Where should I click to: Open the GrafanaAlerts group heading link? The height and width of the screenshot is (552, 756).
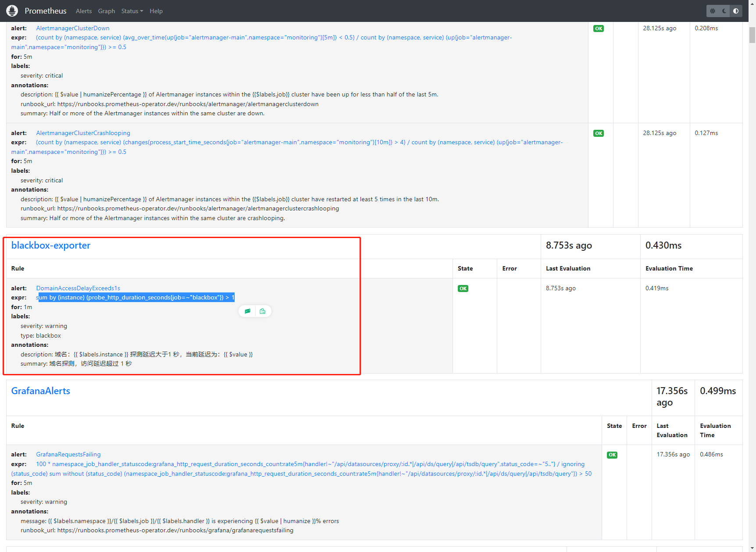pyautogui.click(x=41, y=391)
